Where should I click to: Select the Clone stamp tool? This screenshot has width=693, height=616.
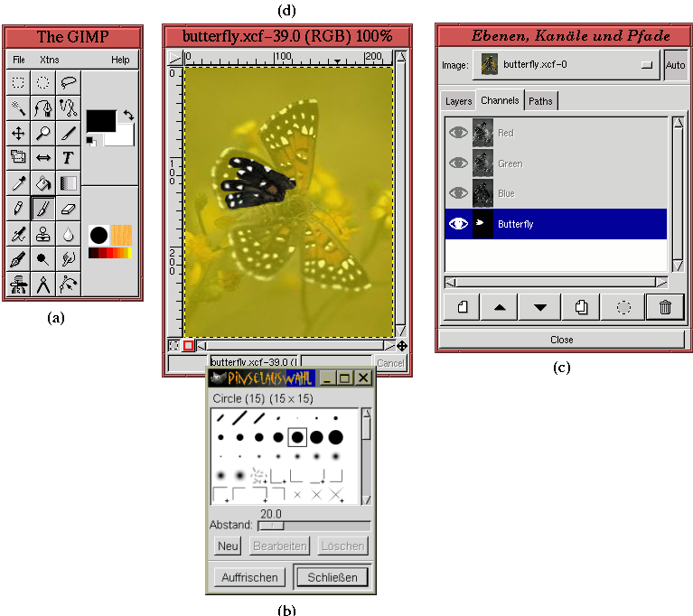(42, 234)
